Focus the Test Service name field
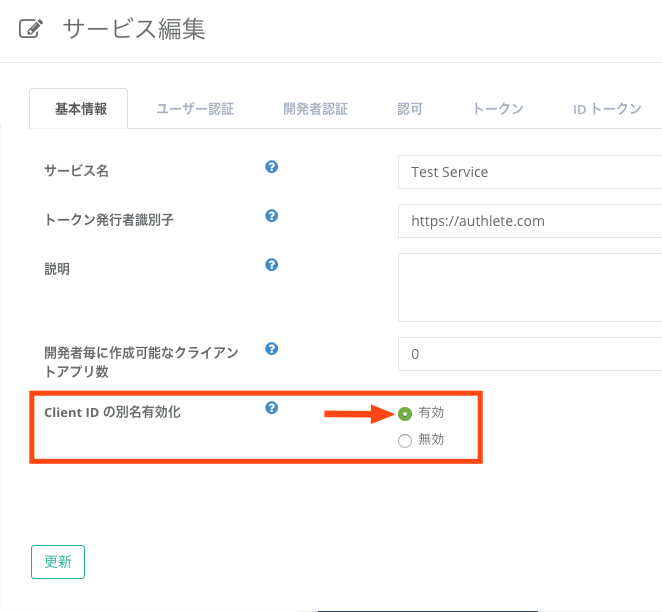662x612 pixels. [530, 172]
